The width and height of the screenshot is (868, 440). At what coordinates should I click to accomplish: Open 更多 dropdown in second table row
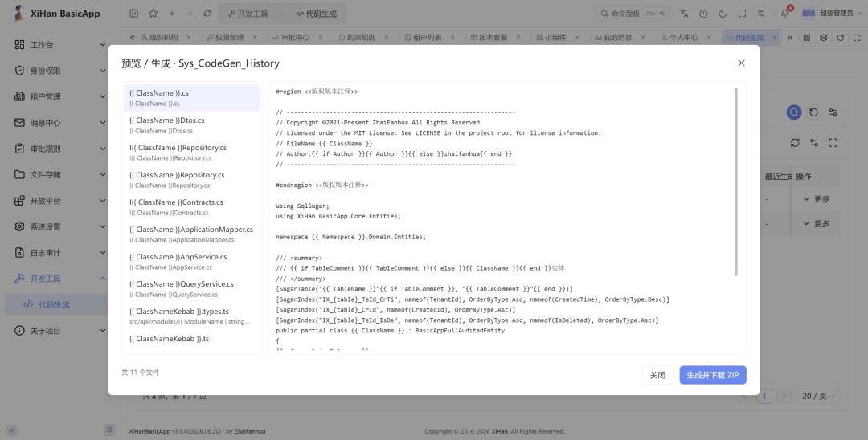816,224
